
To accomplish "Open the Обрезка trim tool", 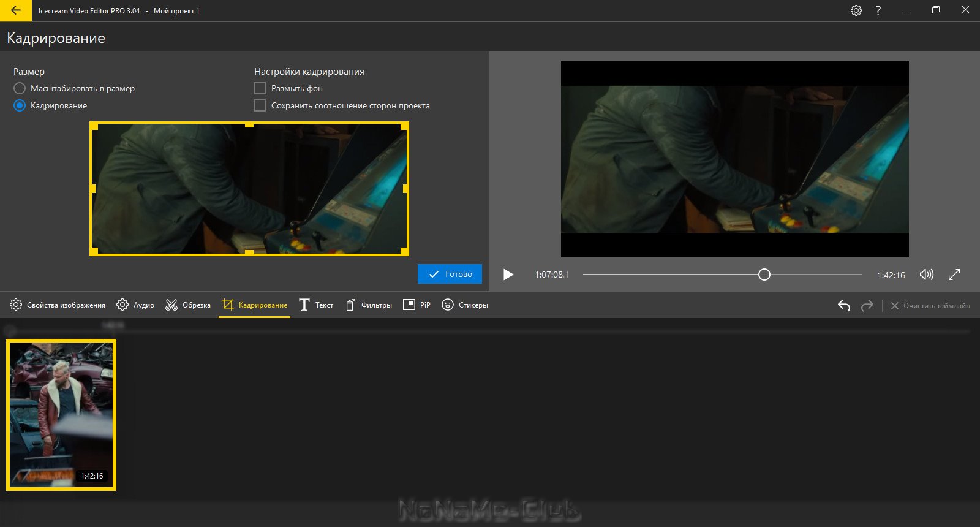I will click(x=188, y=305).
